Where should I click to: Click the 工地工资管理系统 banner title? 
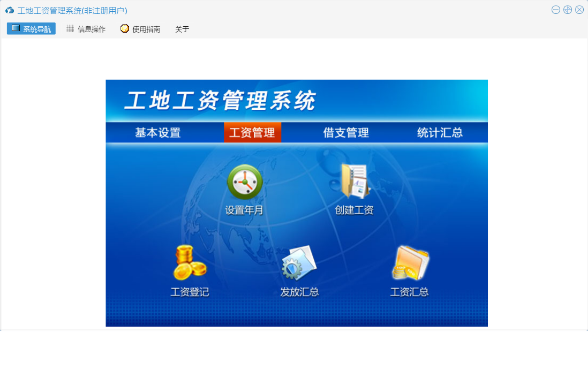[x=220, y=101]
